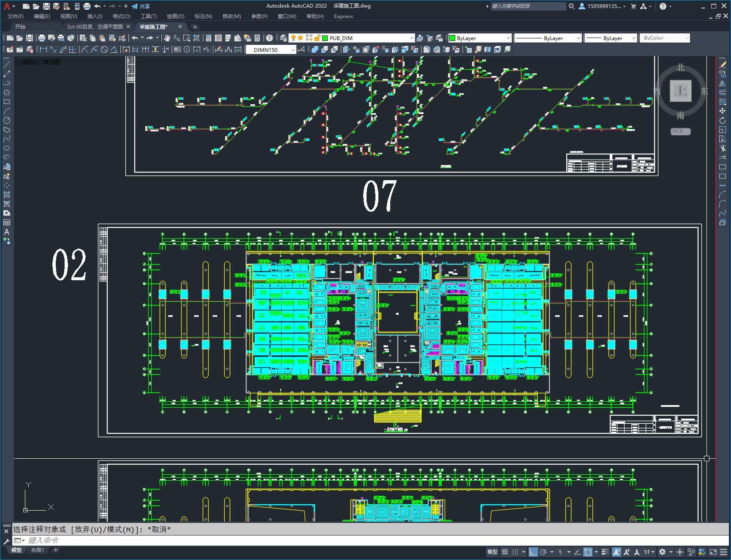The width and height of the screenshot is (731, 560).
Task: Open Autodesk App Store cart icon
Action: [x=633, y=6]
